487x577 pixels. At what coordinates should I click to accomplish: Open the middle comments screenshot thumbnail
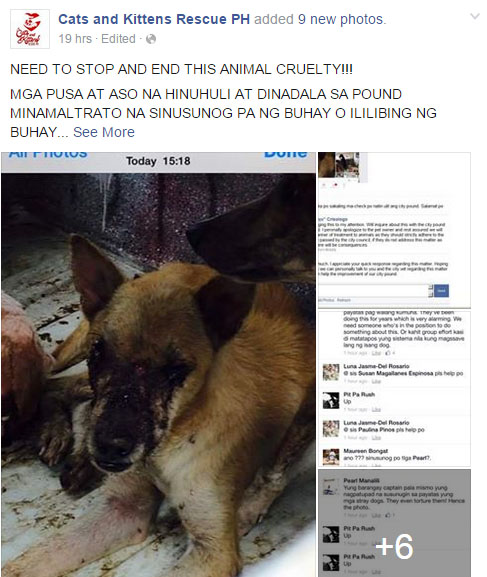coord(394,389)
